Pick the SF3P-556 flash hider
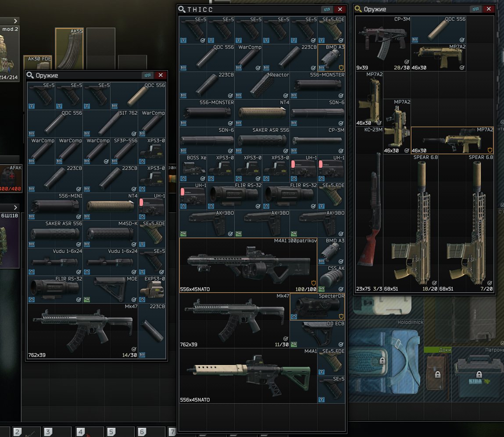 124,151
